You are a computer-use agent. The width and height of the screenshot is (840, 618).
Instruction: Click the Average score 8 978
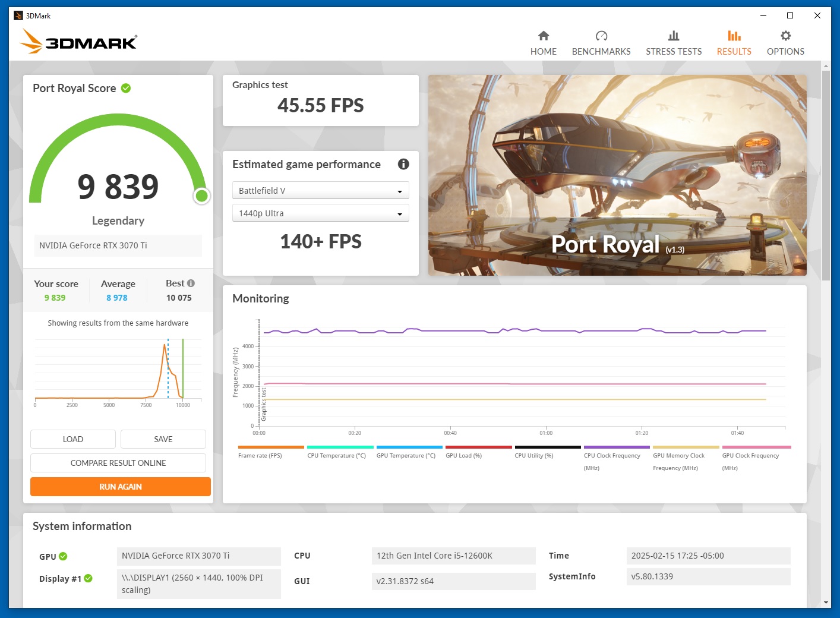(x=117, y=298)
